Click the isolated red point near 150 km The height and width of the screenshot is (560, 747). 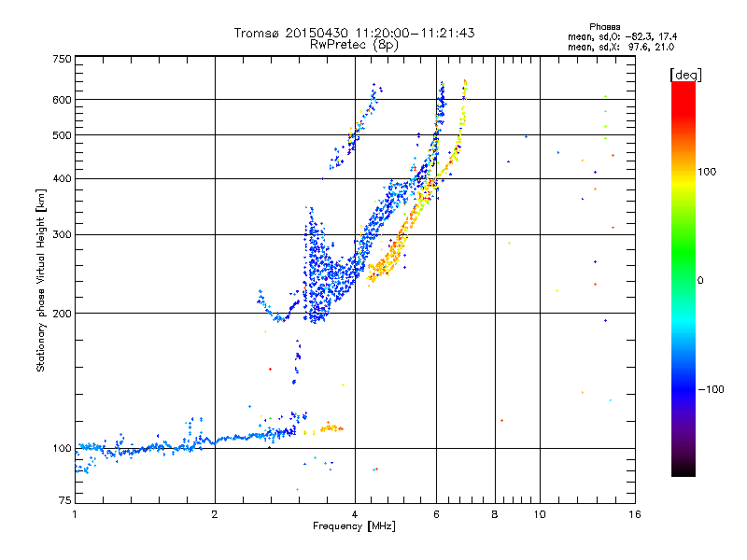point(270,369)
